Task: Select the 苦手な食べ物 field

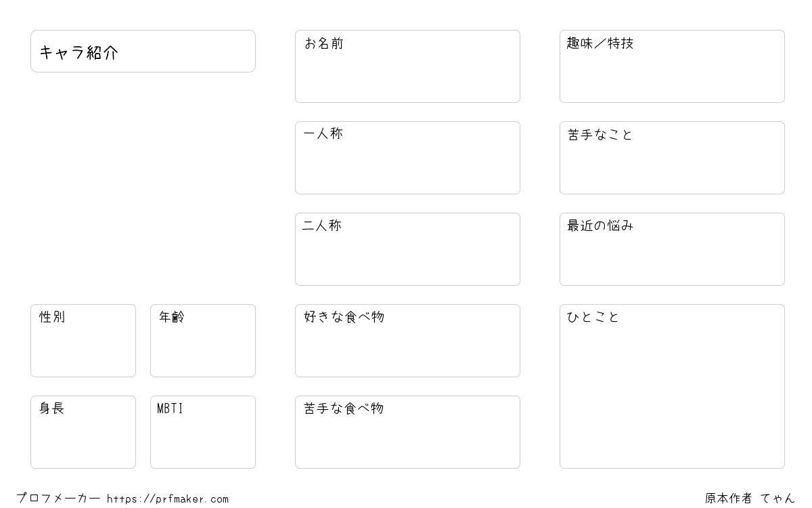Action: (x=407, y=432)
